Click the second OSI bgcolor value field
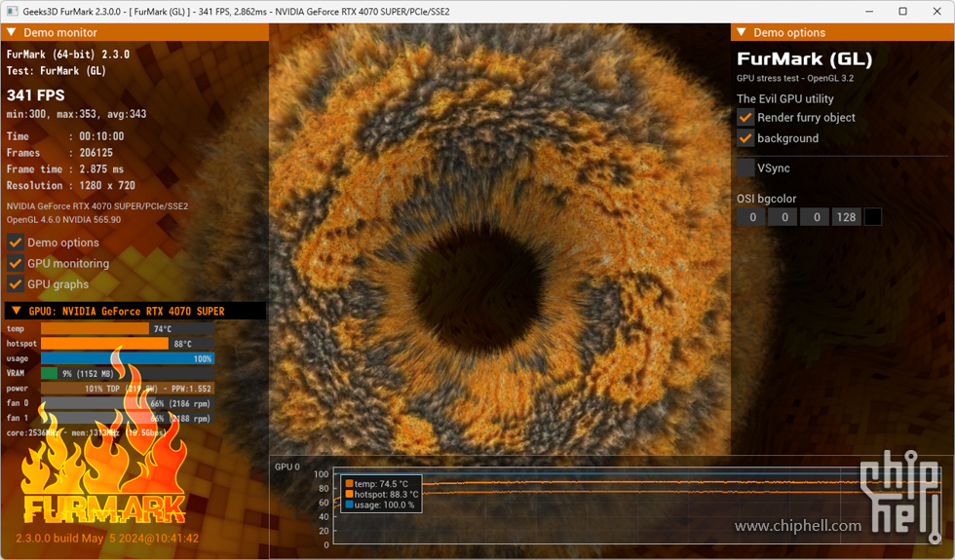Image resolution: width=955 pixels, height=560 pixels. (783, 217)
